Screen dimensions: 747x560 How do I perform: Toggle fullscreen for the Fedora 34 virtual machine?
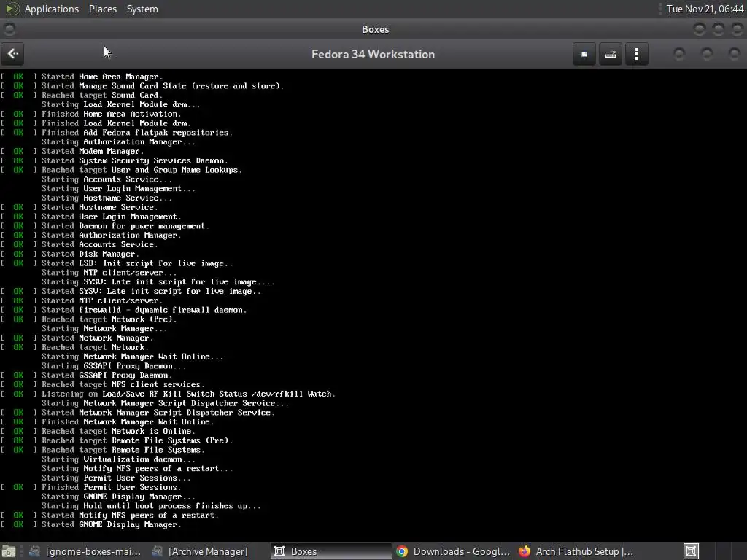point(584,54)
